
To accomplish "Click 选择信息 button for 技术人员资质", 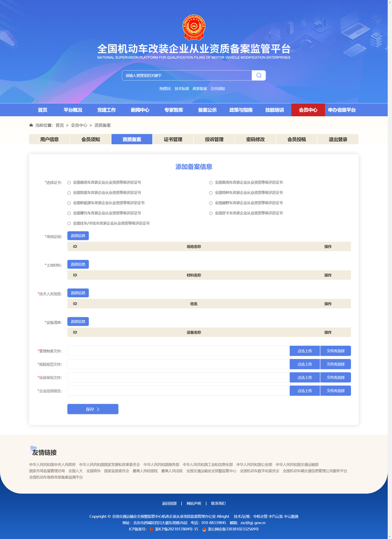I will click(78, 293).
